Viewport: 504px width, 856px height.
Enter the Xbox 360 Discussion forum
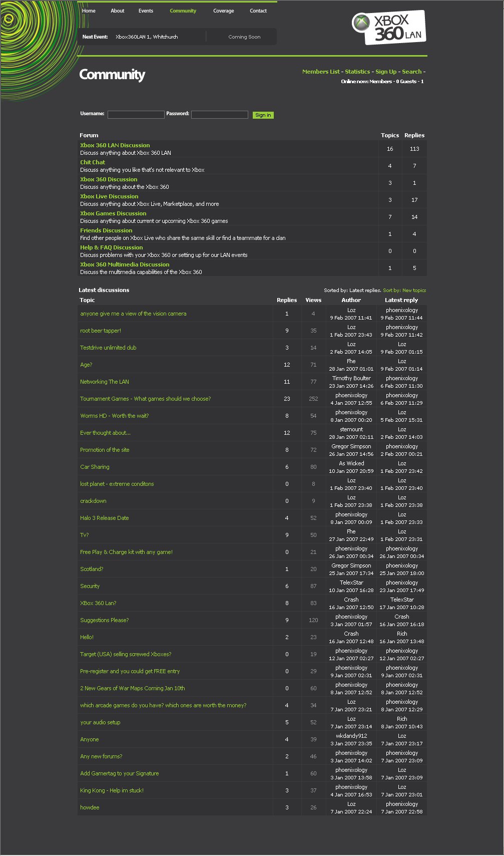[x=109, y=179]
